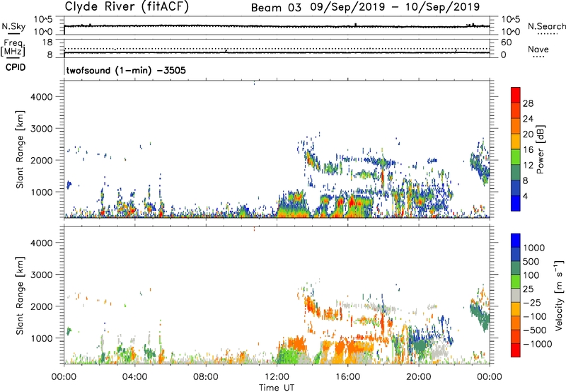The height and width of the screenshot is (392, 566).
Task: Click the "4000" tick on the power plot
Action: tap(41, 97)
